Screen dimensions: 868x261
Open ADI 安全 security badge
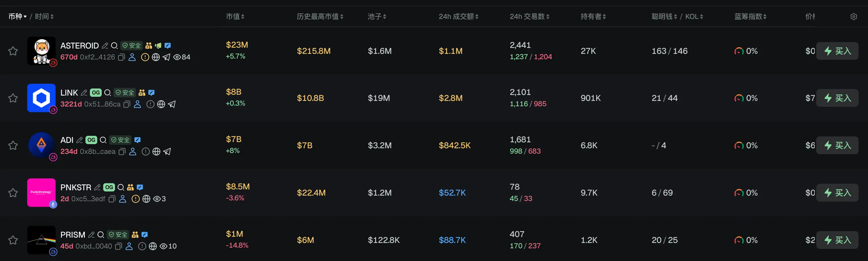coord(120,140)
